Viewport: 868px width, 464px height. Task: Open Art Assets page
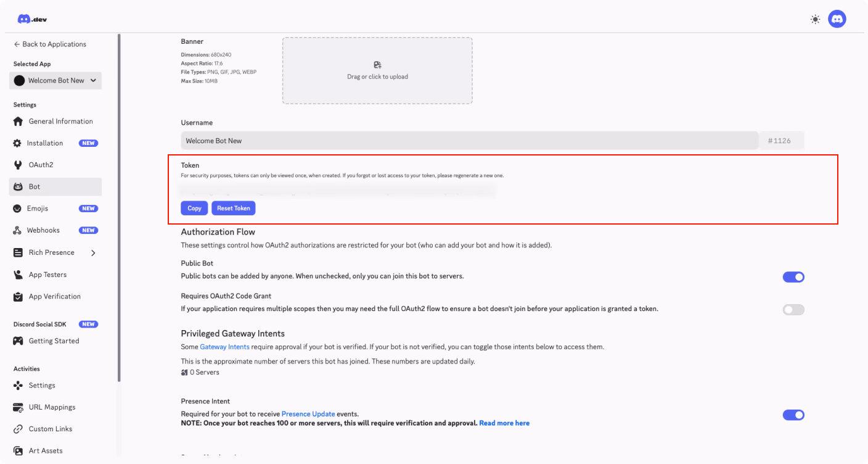(55, 451)
